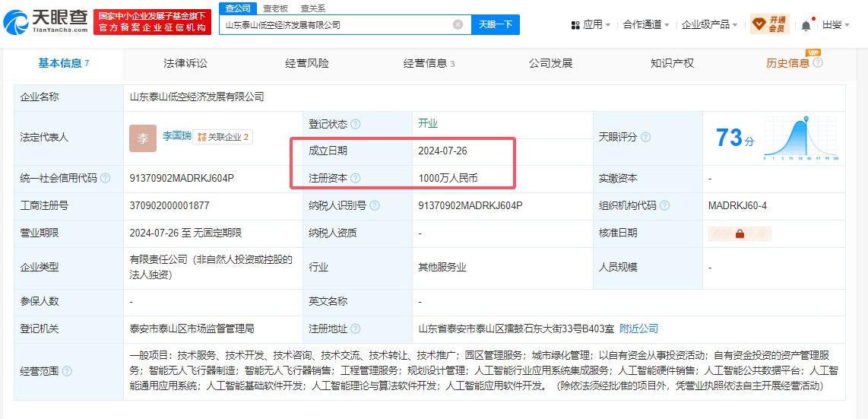Open the 知识产权 tab
This screenshot has width=868, height=419.
pyautogui.click(x=673, y=63)
